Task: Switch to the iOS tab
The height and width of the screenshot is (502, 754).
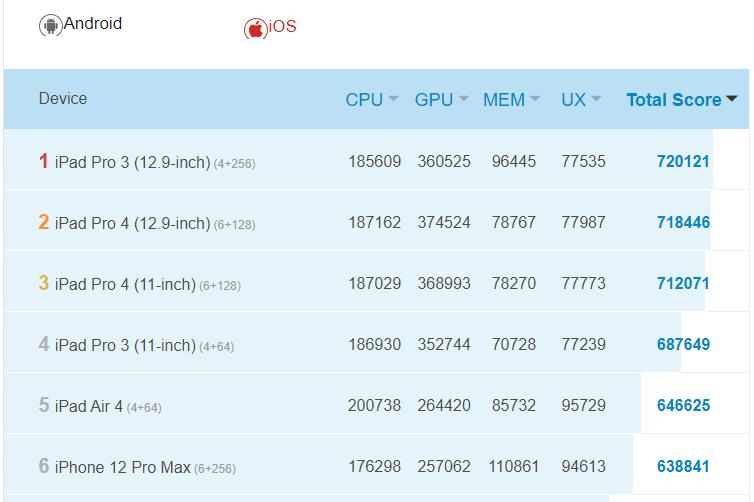Action: tap(283, 27)
